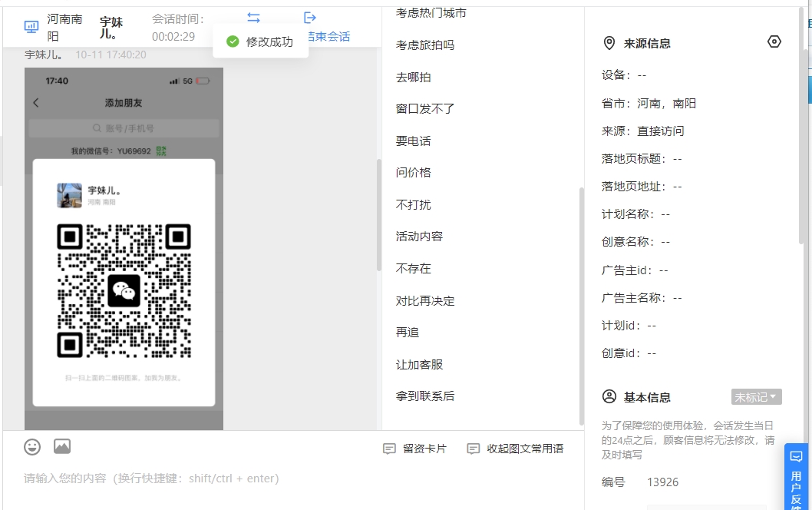The width and height of the screenshot is (812, 510).
Task: Choose the 让加客服 quick reply
Action: click(420, 364)
